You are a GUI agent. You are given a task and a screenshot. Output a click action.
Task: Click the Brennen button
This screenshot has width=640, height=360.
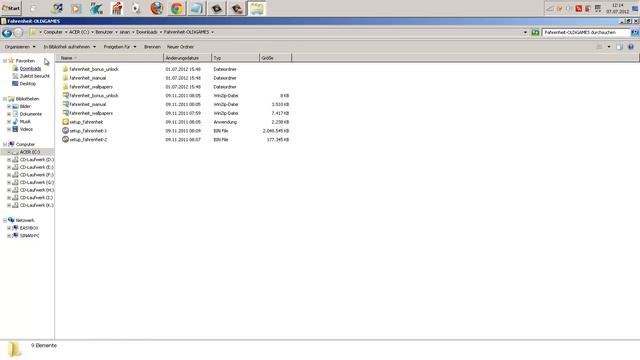[x=152, y=47]
